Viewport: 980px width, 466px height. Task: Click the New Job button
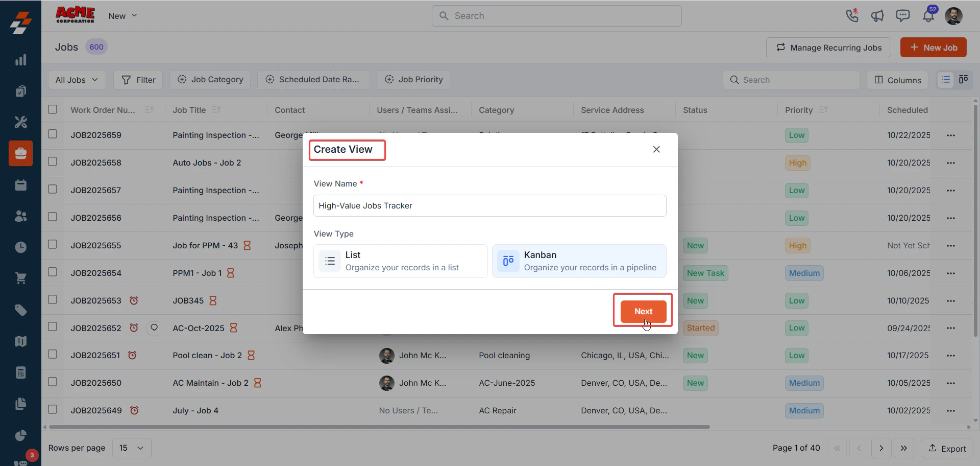(933, 48)
